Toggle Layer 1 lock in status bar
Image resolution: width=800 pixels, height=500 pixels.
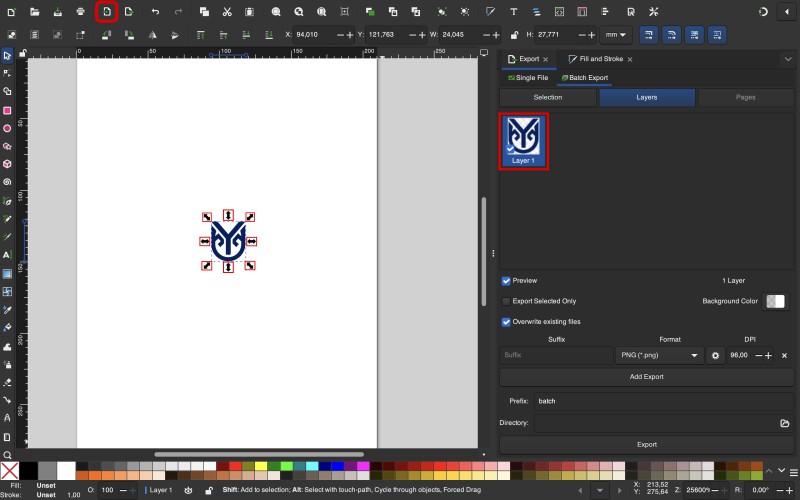tap(209, 490)
